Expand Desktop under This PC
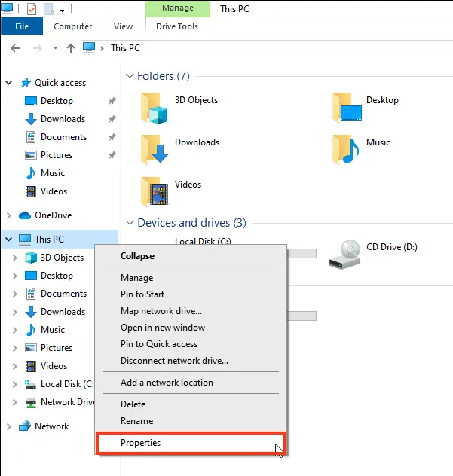 pyautogui.click(x=14, y=276)
